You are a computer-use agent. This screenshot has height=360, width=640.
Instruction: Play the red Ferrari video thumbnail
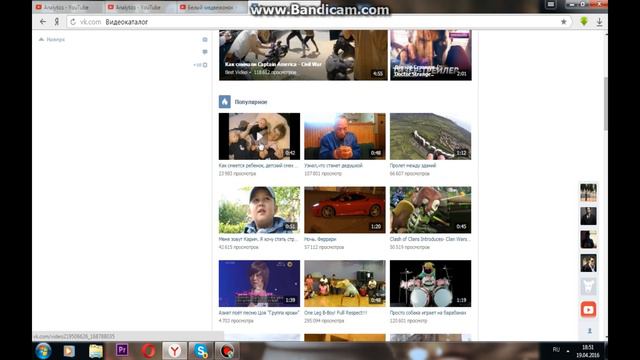(344, 210)
